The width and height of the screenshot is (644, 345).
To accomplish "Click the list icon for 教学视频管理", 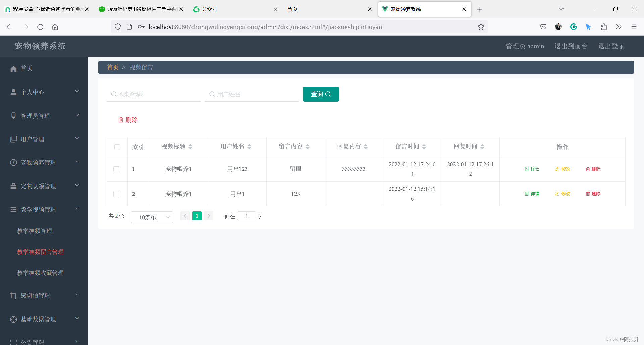I will click(x=13, y=209).
